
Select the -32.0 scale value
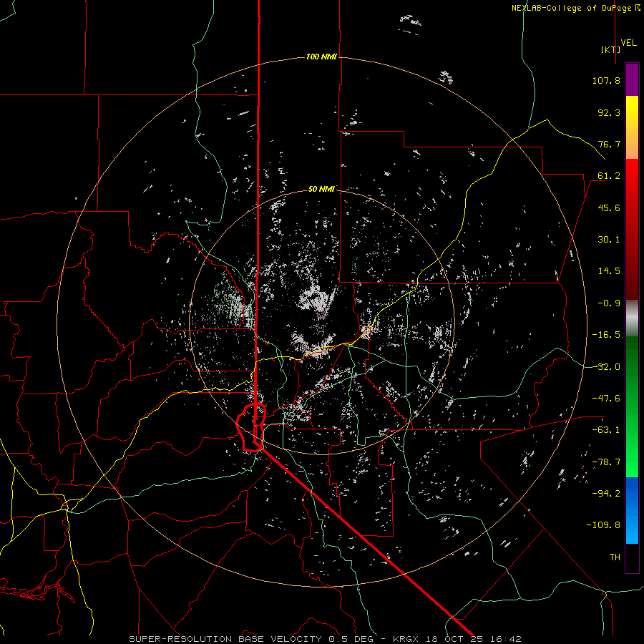tap(606, 367)
